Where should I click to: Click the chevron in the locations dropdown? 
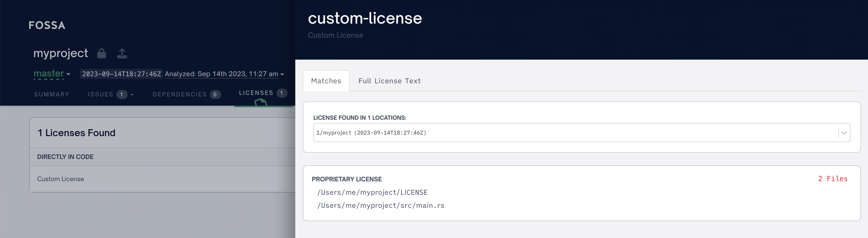click(844, 133)
